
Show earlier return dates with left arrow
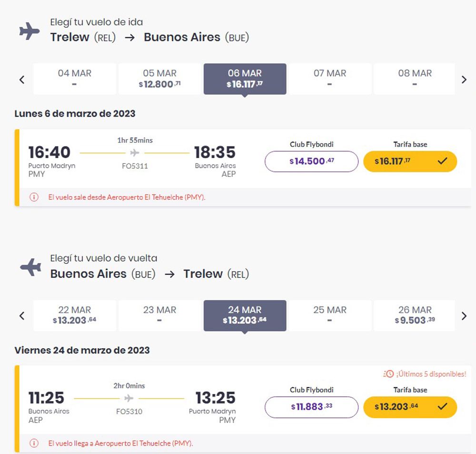tap(22, 316)
